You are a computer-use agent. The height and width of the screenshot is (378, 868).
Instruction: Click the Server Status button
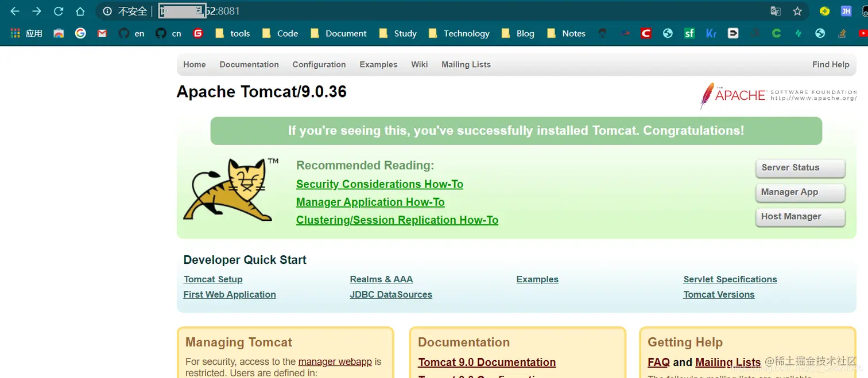(800, 168)
